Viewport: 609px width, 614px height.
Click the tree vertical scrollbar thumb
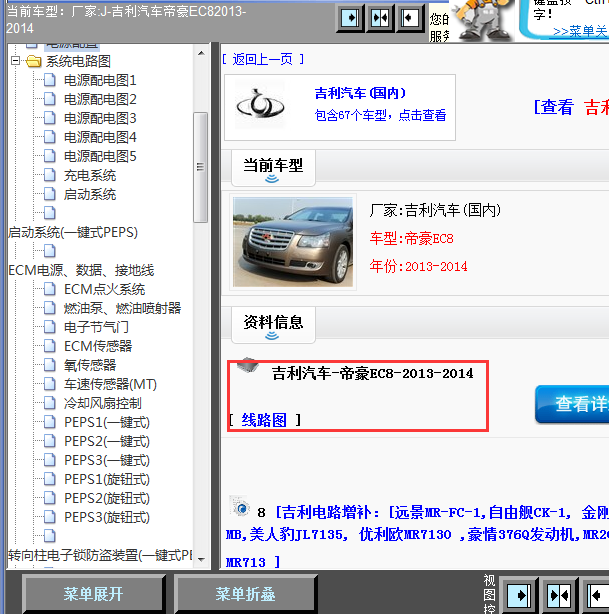(x=201, y=167)
